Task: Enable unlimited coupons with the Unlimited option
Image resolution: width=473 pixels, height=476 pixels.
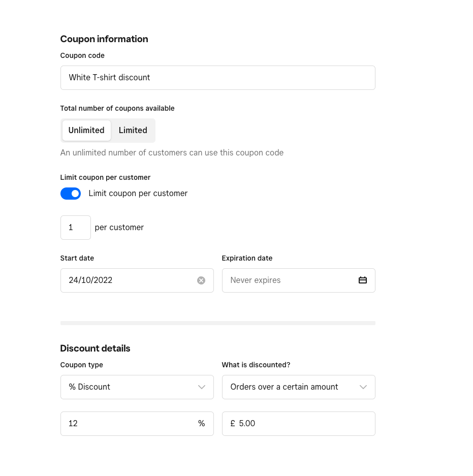Action: tap(86, 130)
